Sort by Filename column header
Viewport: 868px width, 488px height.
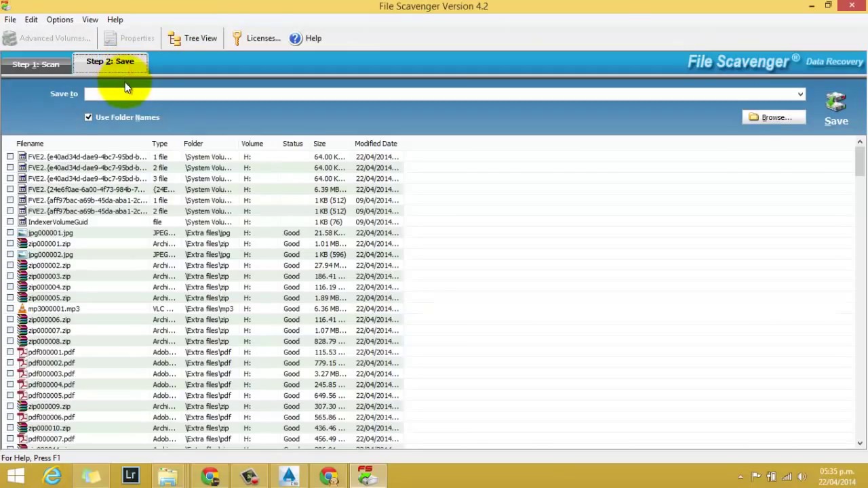tap(30, 144)
